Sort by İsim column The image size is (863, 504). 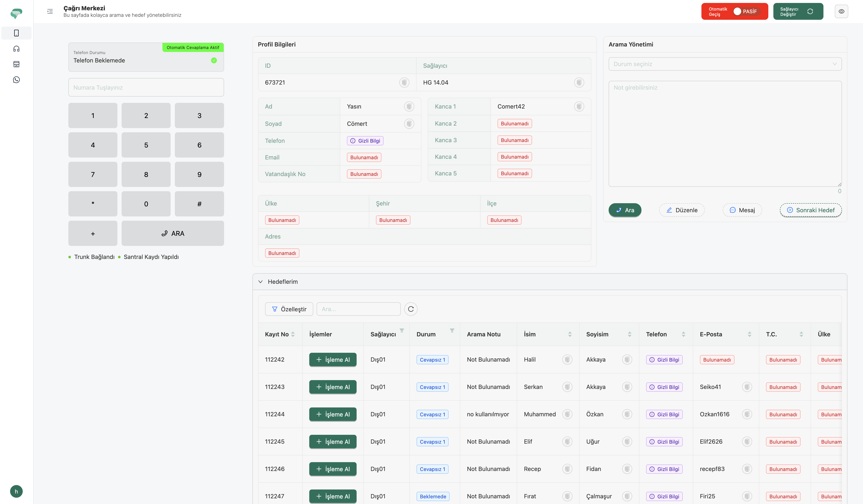(x=570, y=334)
